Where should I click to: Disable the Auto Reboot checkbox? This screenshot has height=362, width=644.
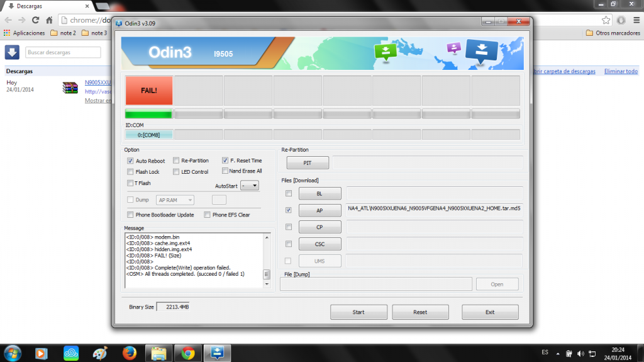pyautogui.click(x=130, y=161)
